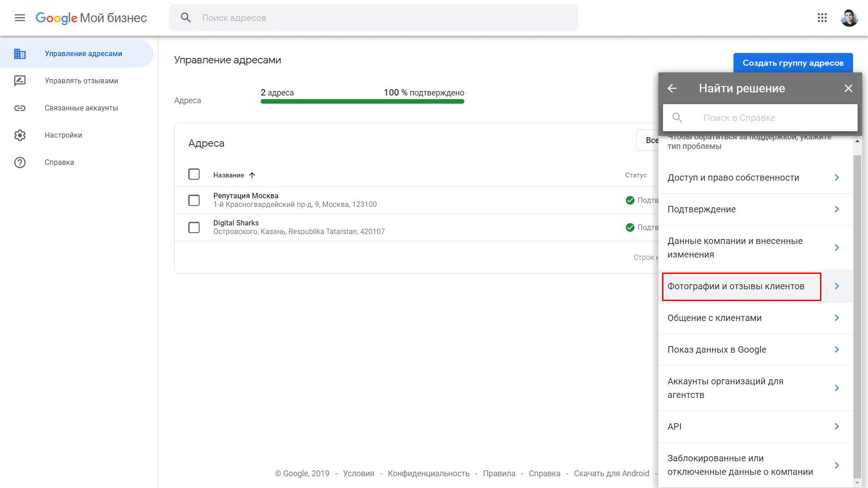Open the hamburger main menu
868x488 pixels.
pos(20,18)
